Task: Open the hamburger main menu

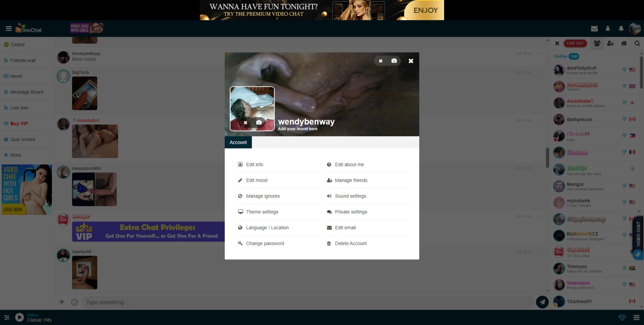Action: coord(9,28)
